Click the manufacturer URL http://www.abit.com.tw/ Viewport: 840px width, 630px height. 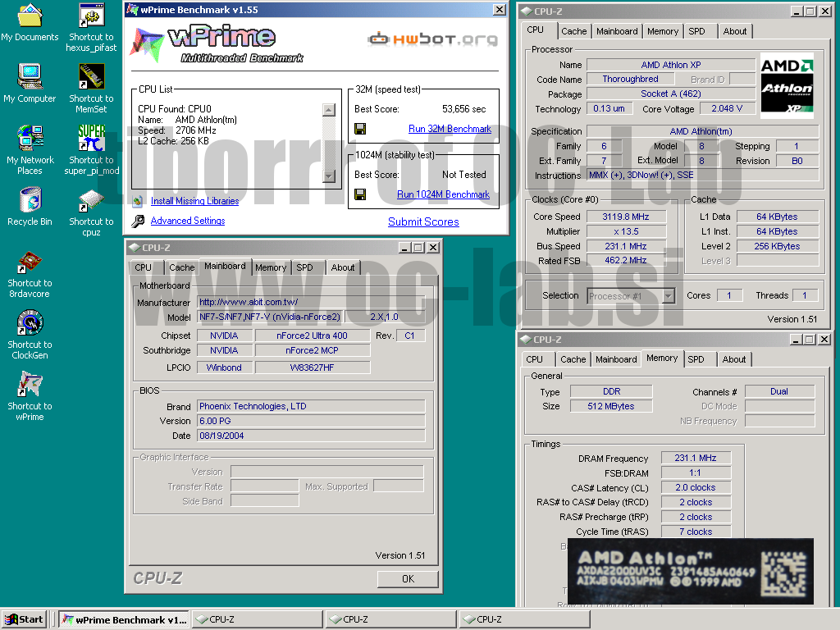pos(311,302)
